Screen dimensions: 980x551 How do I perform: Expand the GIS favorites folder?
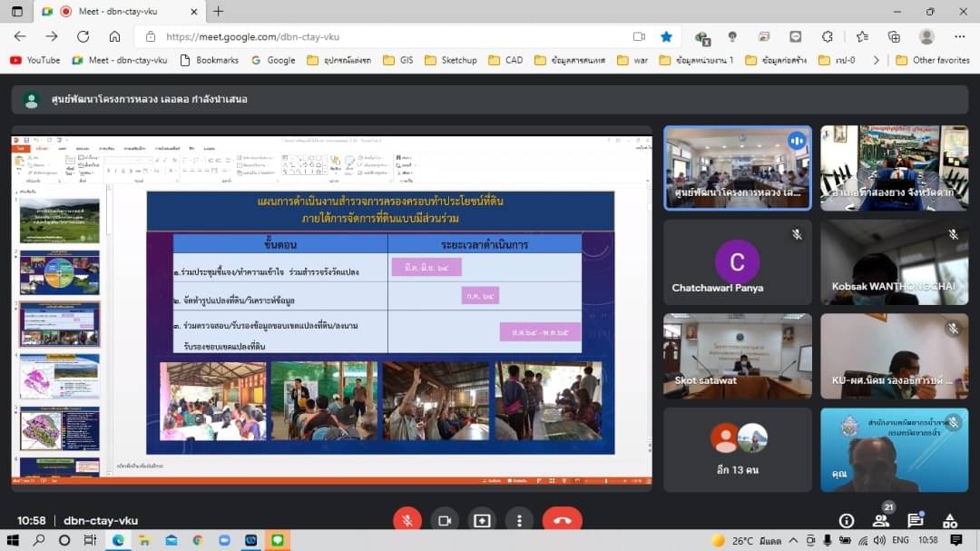398,60
